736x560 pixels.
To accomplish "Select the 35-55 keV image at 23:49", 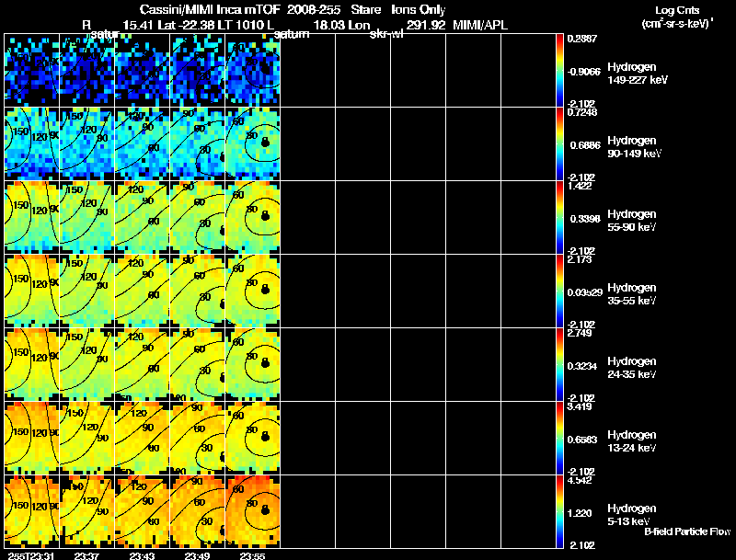I will coord(197,291).
